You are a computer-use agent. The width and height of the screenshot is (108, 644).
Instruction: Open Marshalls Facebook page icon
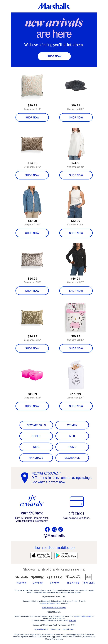pyautogui.click(x=47, y=529)
